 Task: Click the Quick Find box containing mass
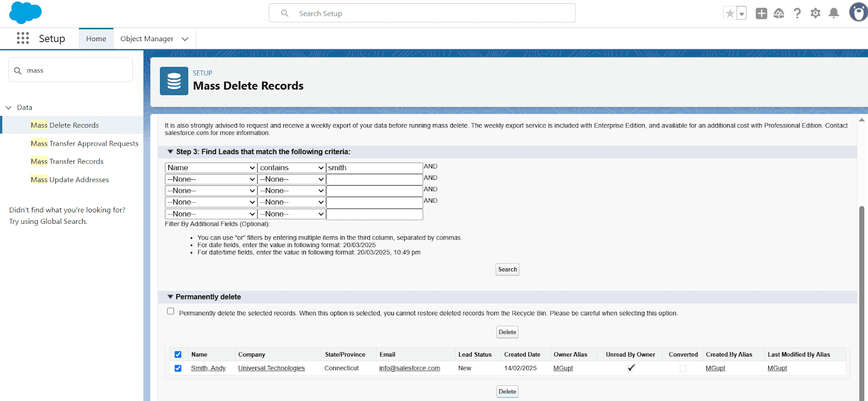[x=71, y=70]
